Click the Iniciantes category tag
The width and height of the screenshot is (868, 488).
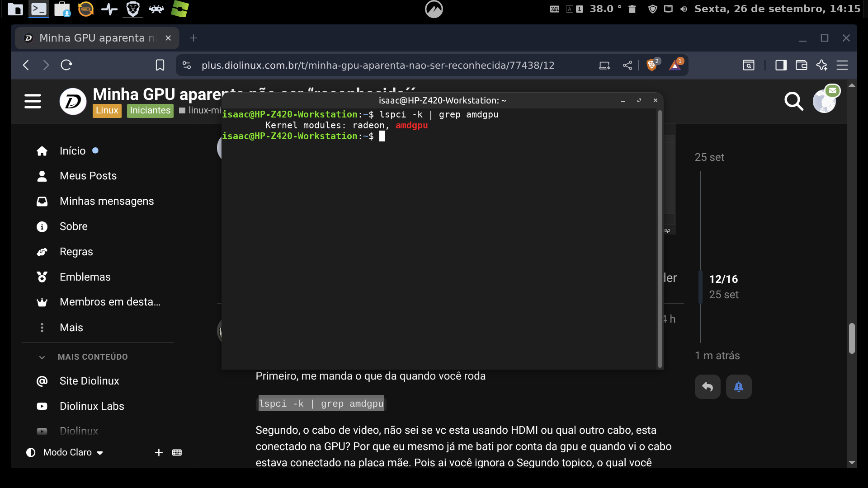point(150,110)
